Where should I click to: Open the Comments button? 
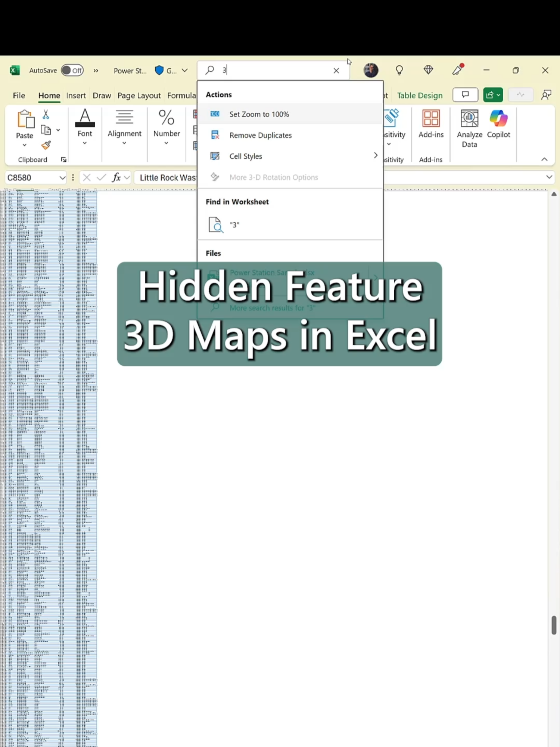point(465,95)
